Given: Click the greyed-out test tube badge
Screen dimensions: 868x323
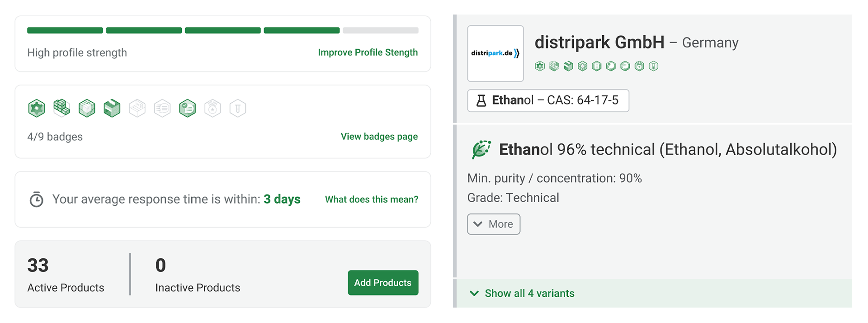Looking at the screenshot, I should pos(238,109).
